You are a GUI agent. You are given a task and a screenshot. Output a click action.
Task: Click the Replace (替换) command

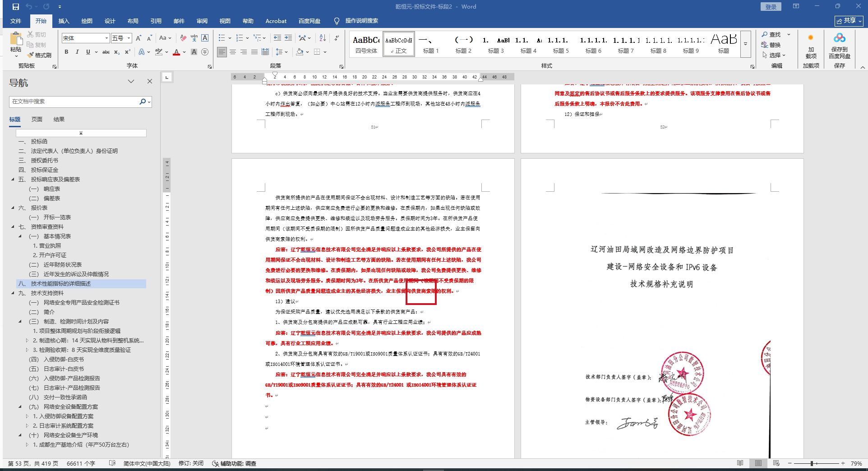click(771, 45)
